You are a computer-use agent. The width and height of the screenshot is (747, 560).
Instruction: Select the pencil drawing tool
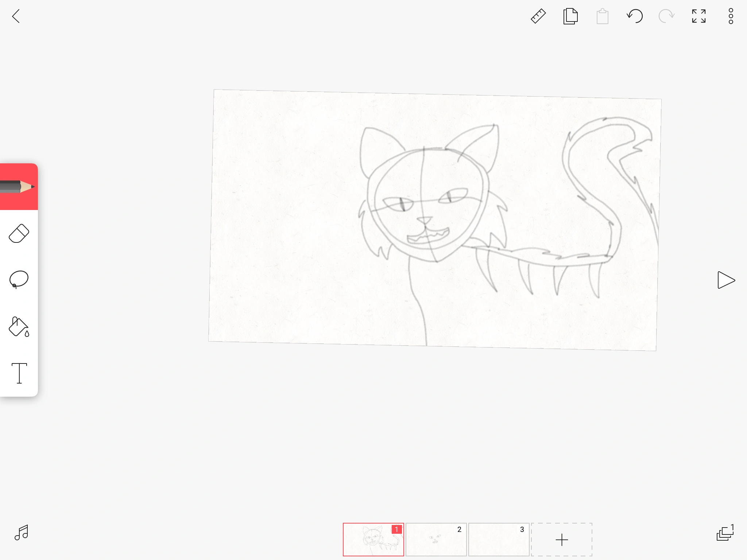tap(18, 187)
